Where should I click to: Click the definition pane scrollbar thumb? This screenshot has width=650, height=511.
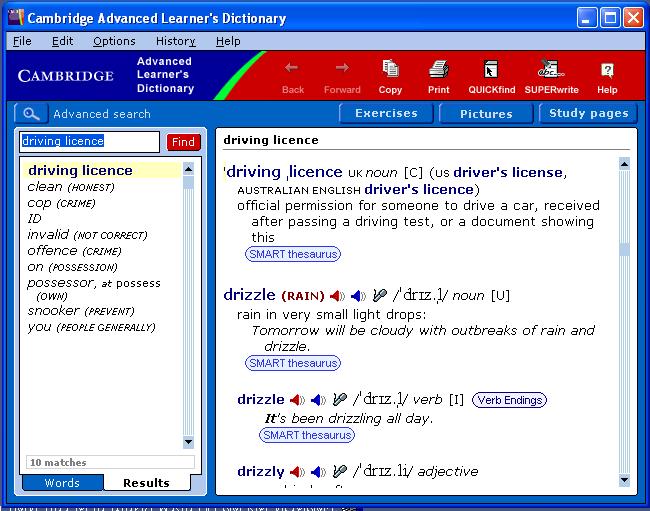coord(624,249)
